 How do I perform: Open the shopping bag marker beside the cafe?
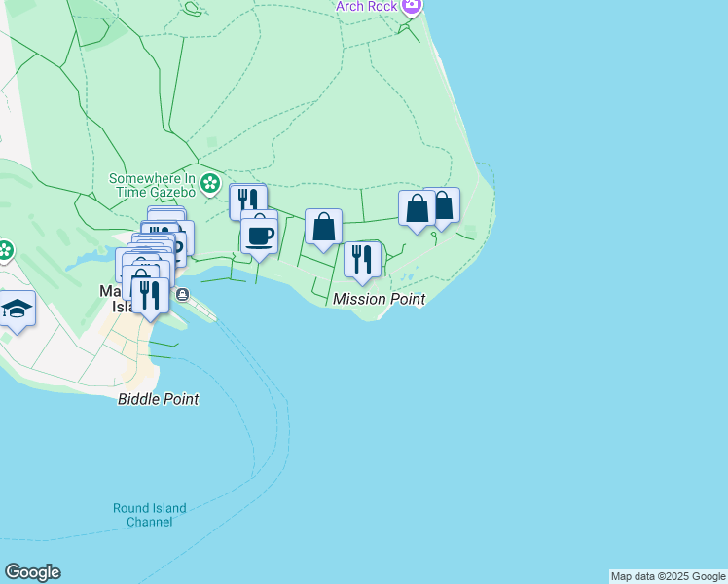324,228
